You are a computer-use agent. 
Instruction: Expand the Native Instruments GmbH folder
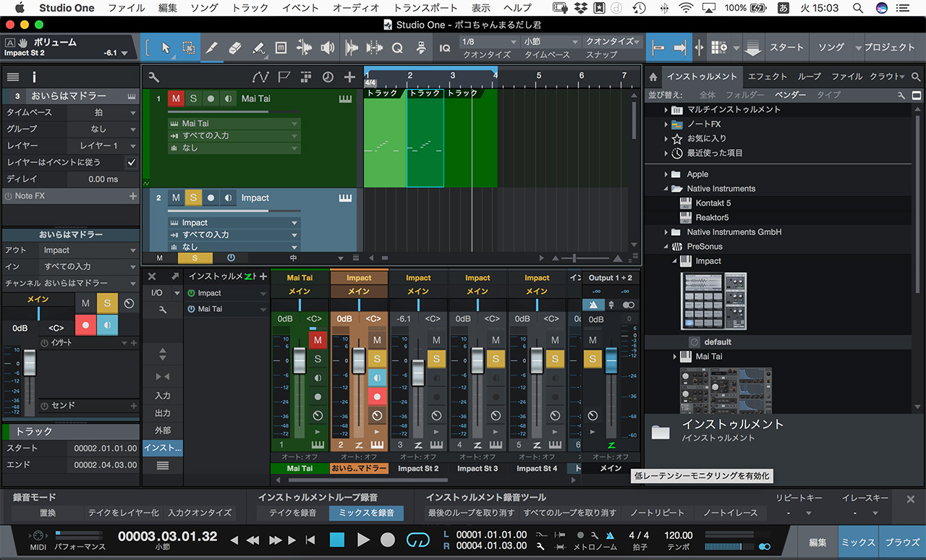tap(666, 232)
